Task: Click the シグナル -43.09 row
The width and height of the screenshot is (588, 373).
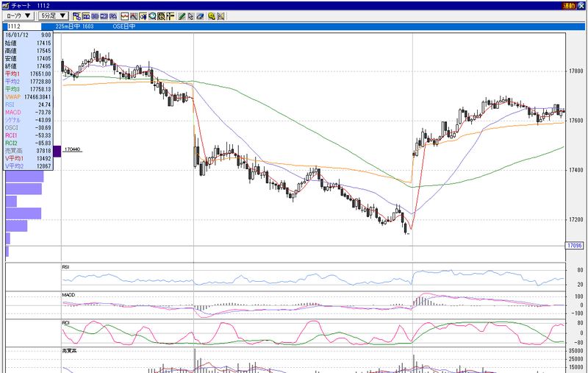Action: (28, 120)
